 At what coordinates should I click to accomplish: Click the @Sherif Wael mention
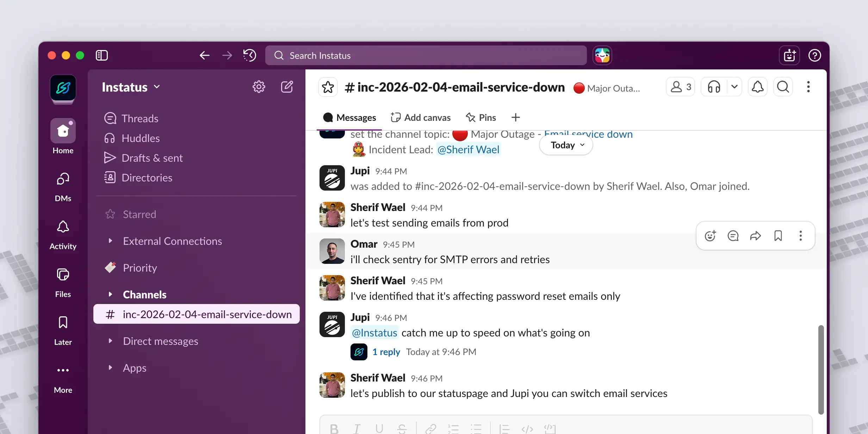pyautogui.click(x=468, y=150)
